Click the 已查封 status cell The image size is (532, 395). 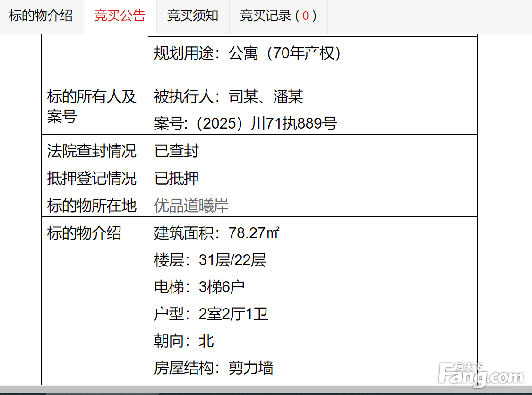tap(177, 151)
